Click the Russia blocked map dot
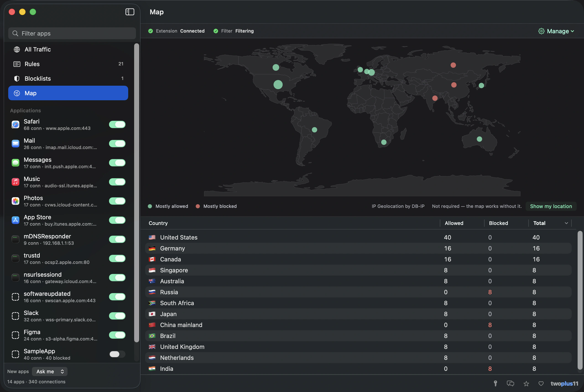The width and height of the screenshot is (584, 392). pyautogui.click(x=453, y=65)
